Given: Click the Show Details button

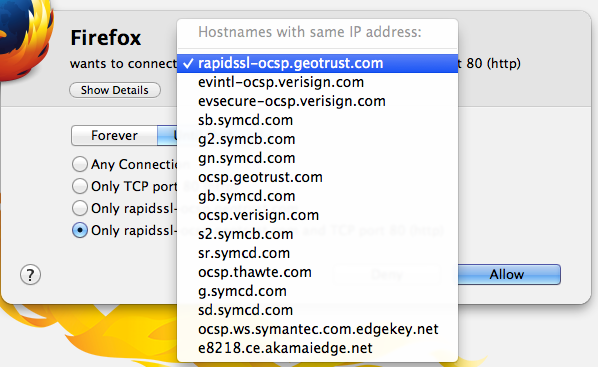Looking at the screenshot, I should point(115,90).
